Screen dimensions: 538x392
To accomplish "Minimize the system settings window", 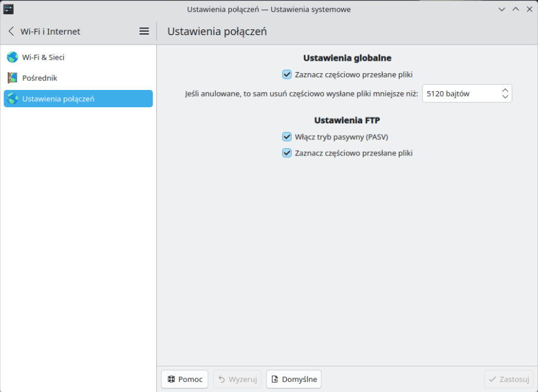I will tap(502, 9).
